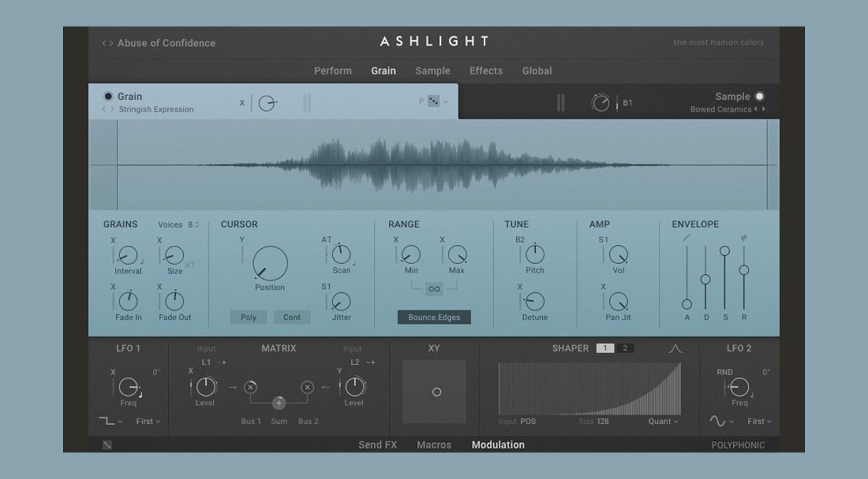Open the LFO 2 First retrigger dropdown
The width and height of the screenshot is (868, 479).
(x=759, y=421)
